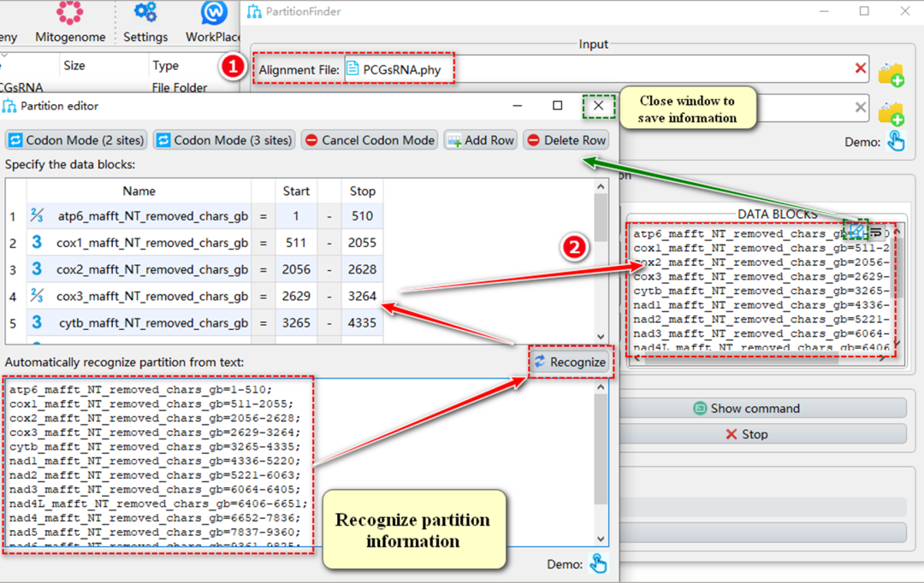Click nad4L_mafft line in partition text box
Screen dimensions: 924x583
(x=158, y=503)
